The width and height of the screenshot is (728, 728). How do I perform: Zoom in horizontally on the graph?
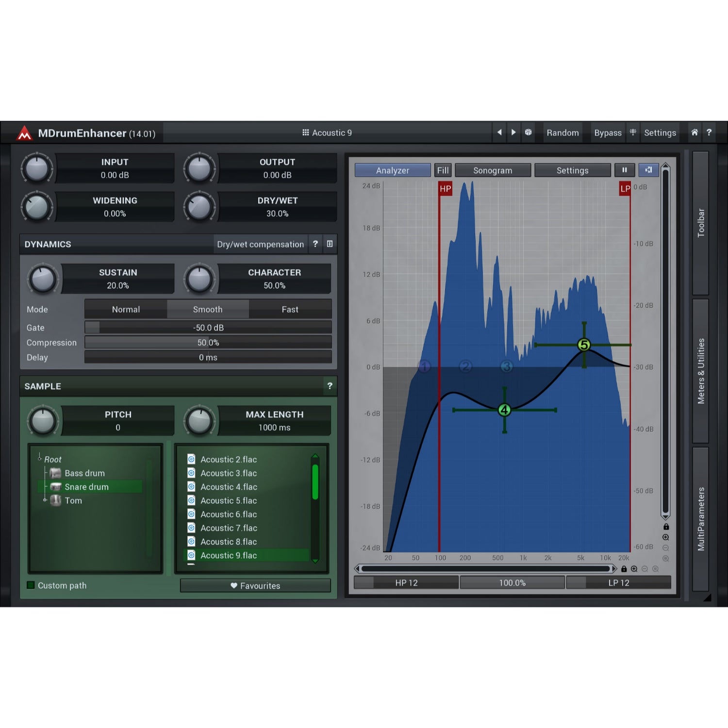(x=634, y=569)
